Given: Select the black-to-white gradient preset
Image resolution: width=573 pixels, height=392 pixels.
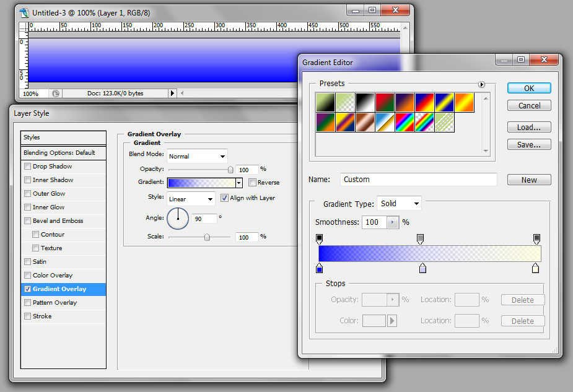Looking at the screenshot, I should point(365,102).
